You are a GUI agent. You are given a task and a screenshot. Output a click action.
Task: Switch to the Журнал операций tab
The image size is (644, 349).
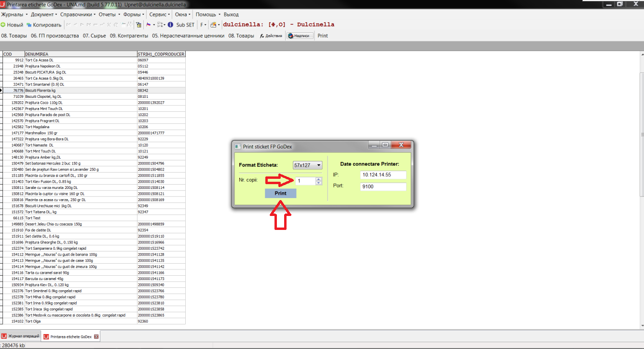21,336
